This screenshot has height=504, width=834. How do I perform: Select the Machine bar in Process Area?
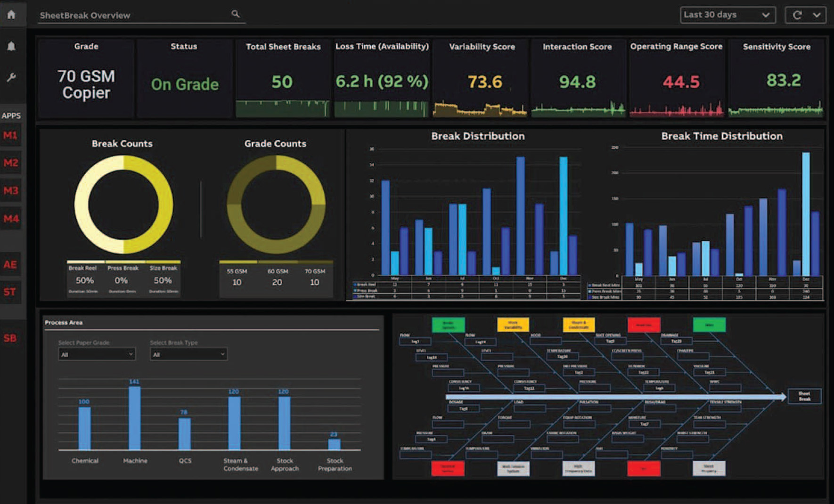tap(135, 418)
